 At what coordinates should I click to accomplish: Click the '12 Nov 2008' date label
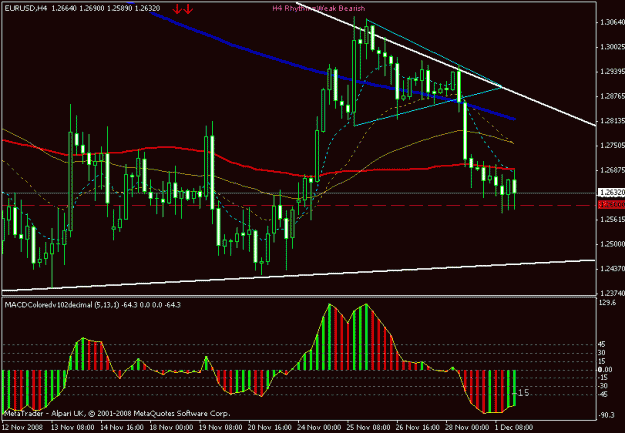coord(20,427)
